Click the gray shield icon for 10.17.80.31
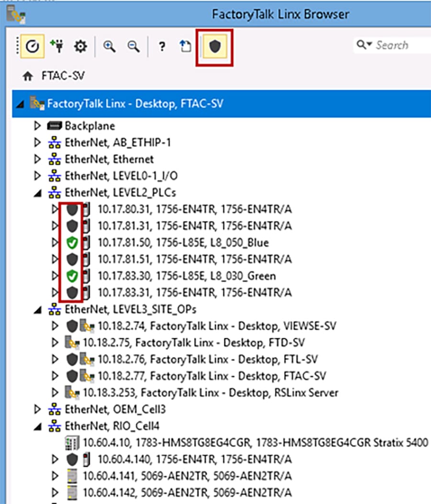 click(x=72, y=209)
